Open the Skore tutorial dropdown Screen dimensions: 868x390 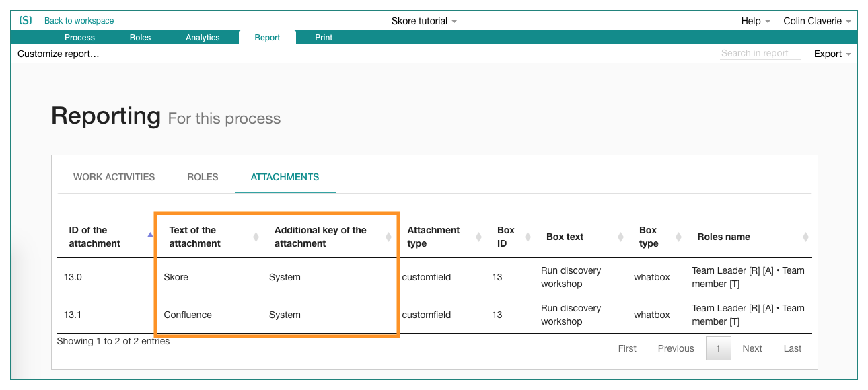424,21
